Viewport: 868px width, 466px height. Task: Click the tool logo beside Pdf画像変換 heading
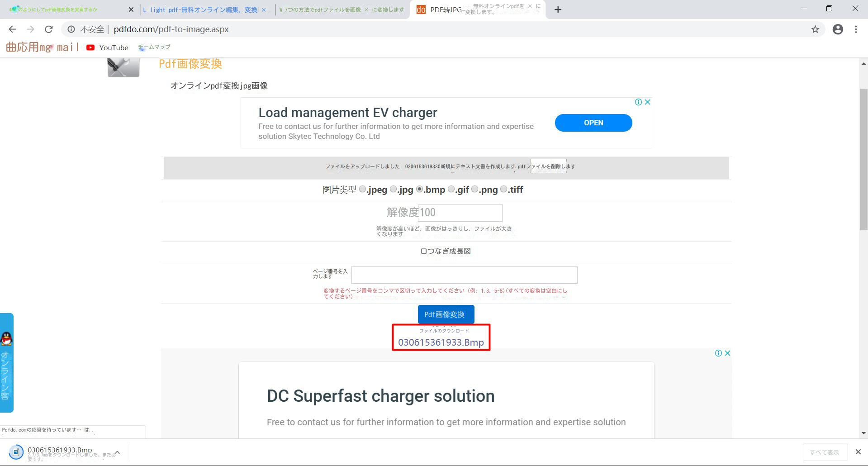click(123, 67)
